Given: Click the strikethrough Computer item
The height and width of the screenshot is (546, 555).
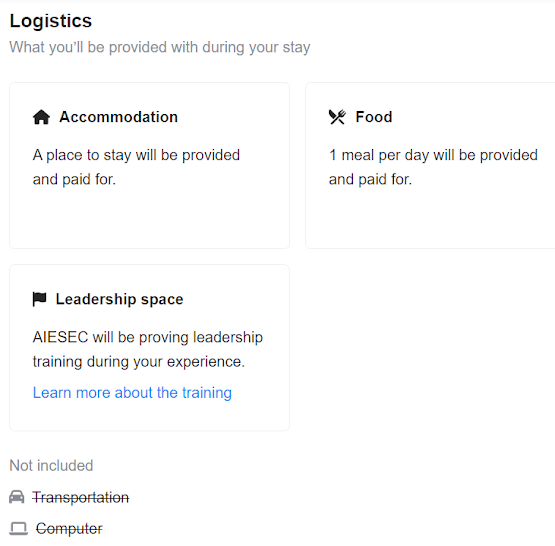Looking at the screenshot, I should click(x=69, y=529).
